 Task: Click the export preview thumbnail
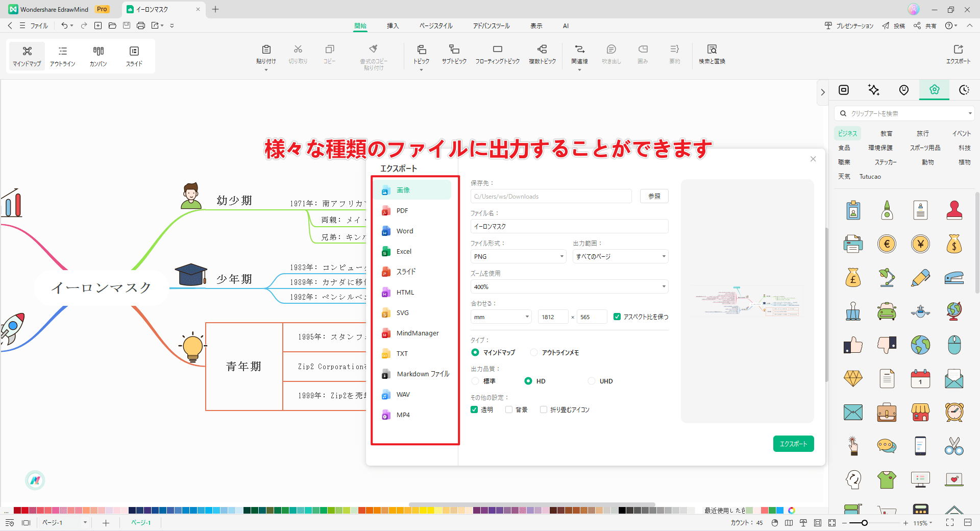click(747, 301)
